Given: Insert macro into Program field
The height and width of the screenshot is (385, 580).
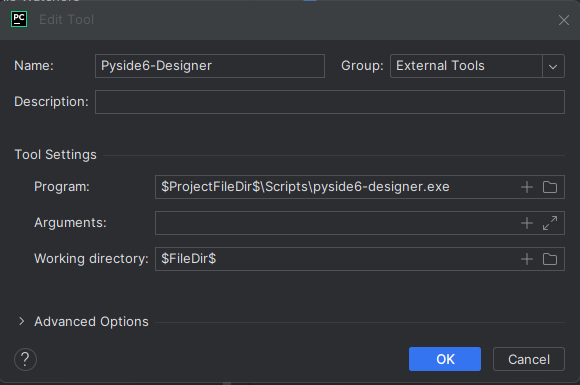Looking at the screenshot, I should point(527,187).
